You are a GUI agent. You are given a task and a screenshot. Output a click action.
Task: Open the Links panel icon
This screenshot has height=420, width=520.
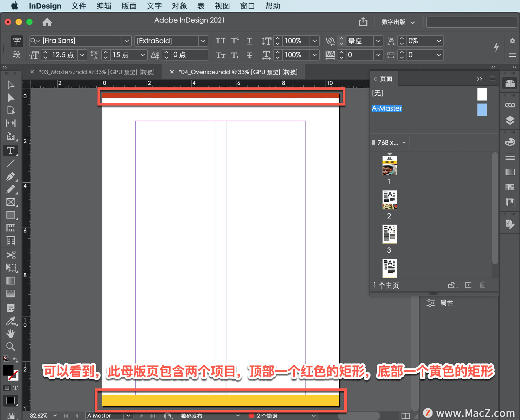click(510, 105)
